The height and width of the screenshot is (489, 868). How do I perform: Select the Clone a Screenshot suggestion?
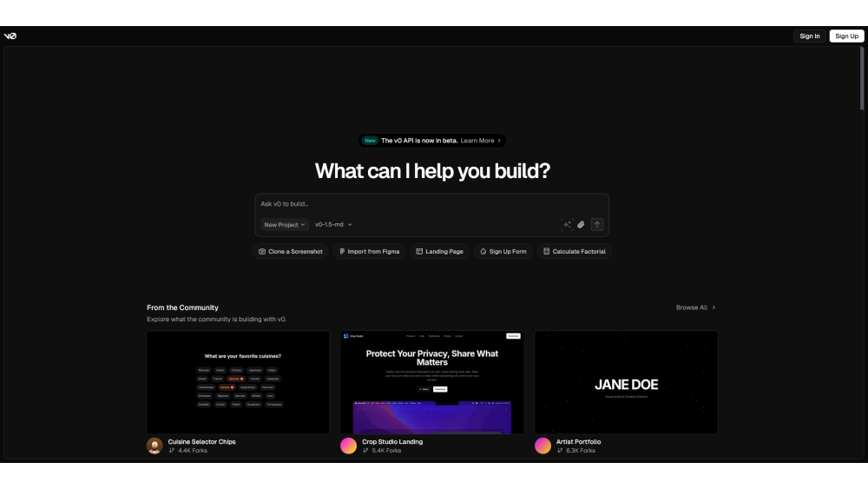click(291, 251)
